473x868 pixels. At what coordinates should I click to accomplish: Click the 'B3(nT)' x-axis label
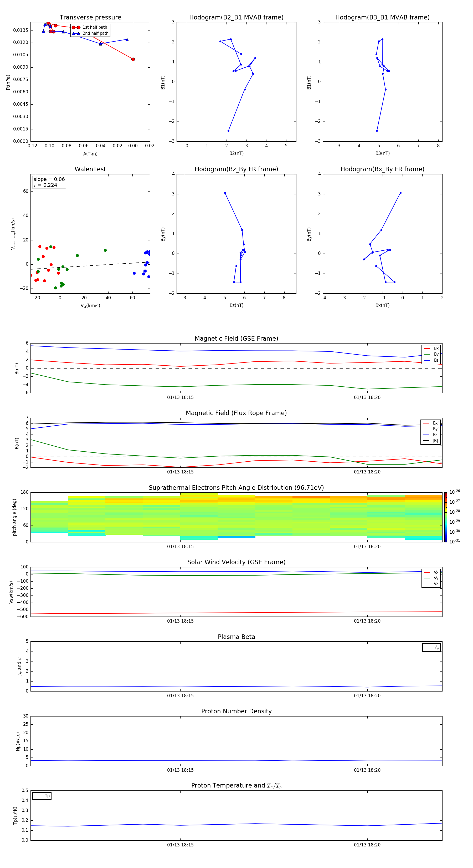pos(382,153)
